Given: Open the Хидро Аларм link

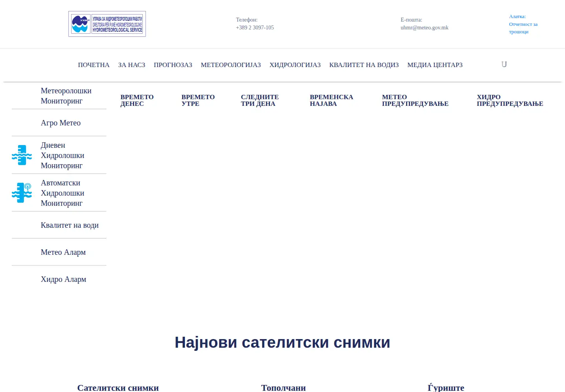Looking at the screenshot, I should (64, 279).
